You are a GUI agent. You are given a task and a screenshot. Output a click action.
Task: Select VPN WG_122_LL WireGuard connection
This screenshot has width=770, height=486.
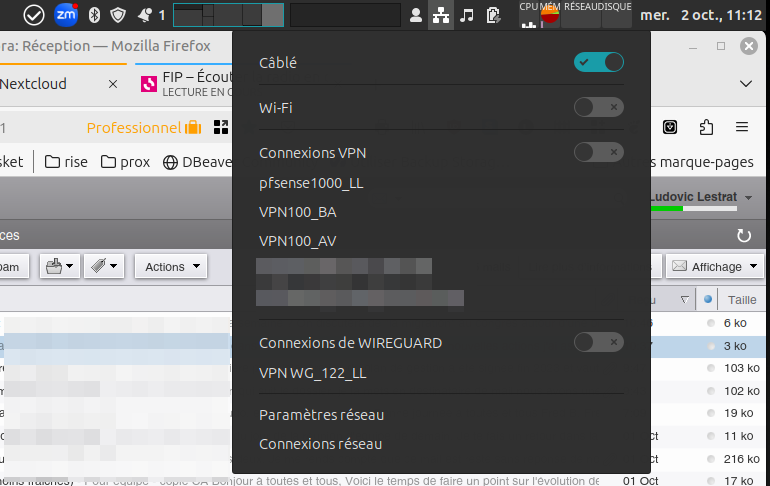click(x=312, y=373)
